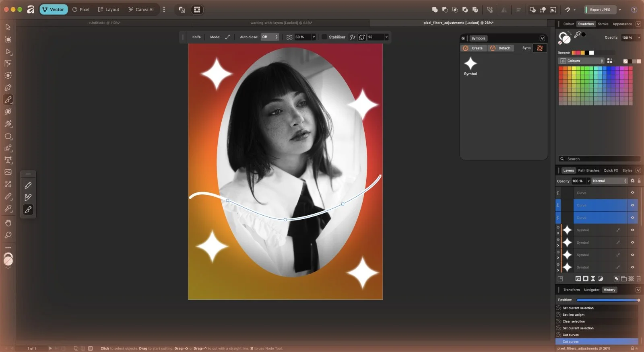
Task: Switch to the Navigator tab
Action: coord(591,290)
